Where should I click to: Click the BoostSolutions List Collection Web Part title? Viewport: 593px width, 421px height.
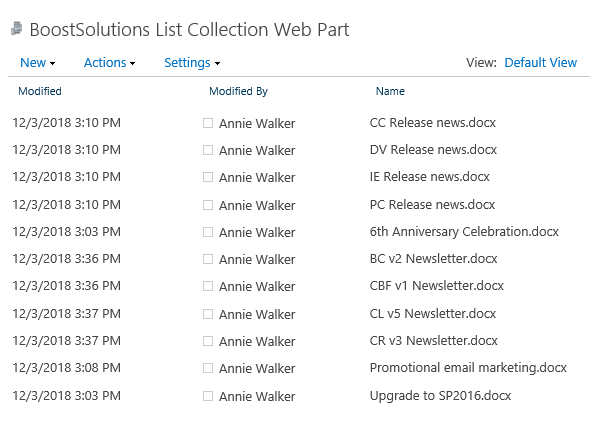(x=189, y=30)
